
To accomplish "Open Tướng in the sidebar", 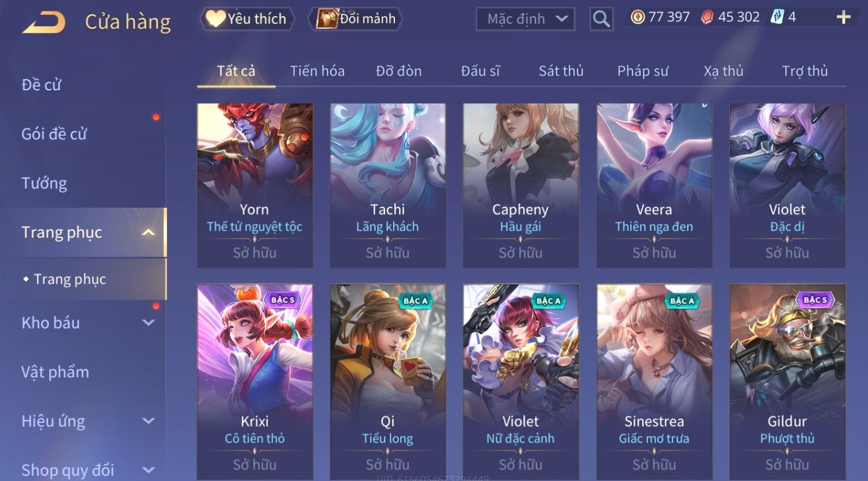I will 44,183.
